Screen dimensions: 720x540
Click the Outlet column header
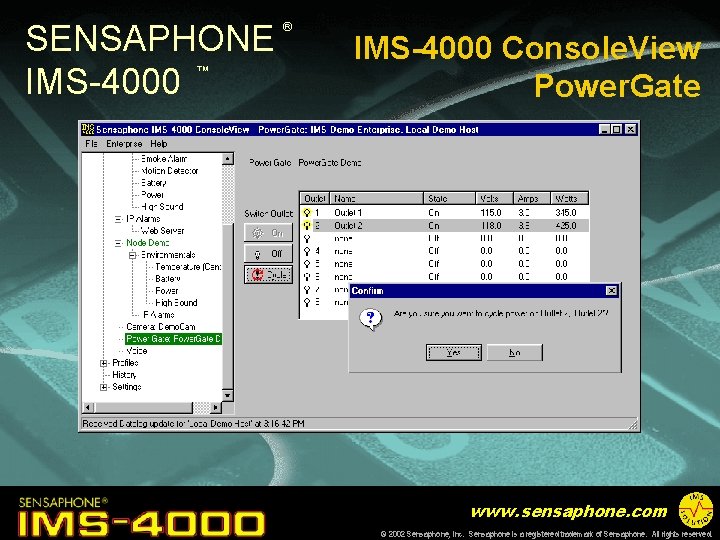tap(315, 198)
